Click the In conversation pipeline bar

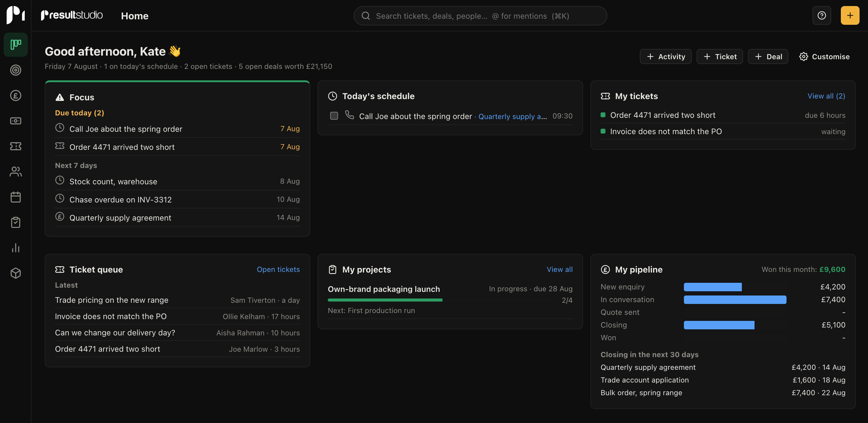pyautogui.click(x=735, y=299)
